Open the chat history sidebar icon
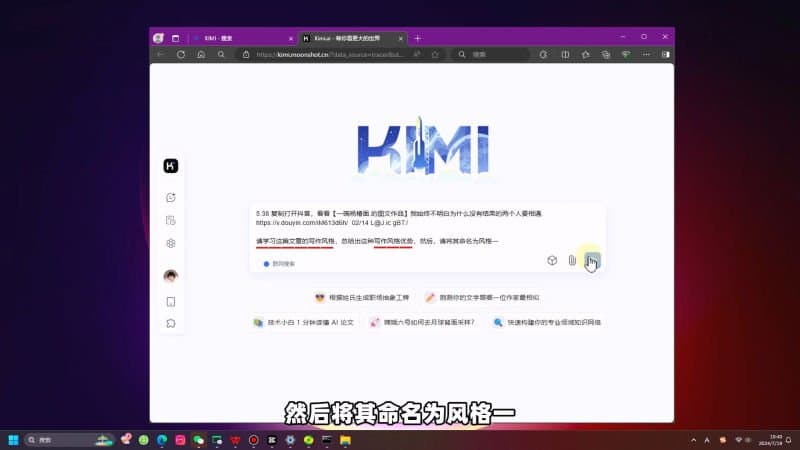This screenshot has height=450, width=800. coord(171,220)
